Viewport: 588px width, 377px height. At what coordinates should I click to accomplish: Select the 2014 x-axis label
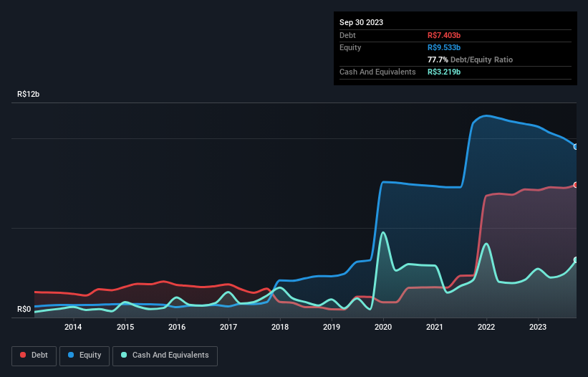(73, 327)
